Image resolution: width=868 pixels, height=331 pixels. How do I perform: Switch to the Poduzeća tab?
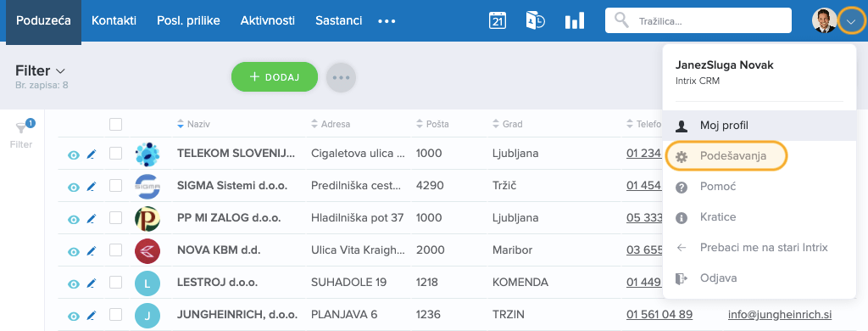pos(44,21)
